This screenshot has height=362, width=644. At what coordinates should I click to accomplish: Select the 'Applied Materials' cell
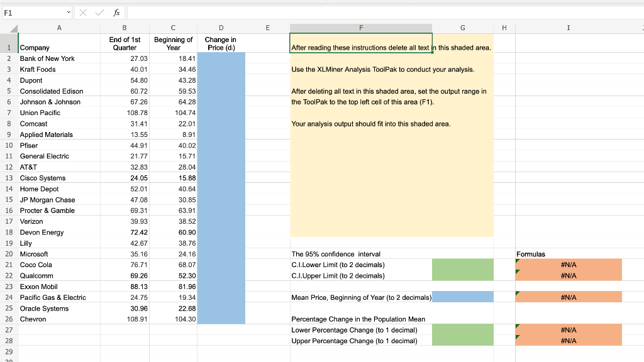59,134
